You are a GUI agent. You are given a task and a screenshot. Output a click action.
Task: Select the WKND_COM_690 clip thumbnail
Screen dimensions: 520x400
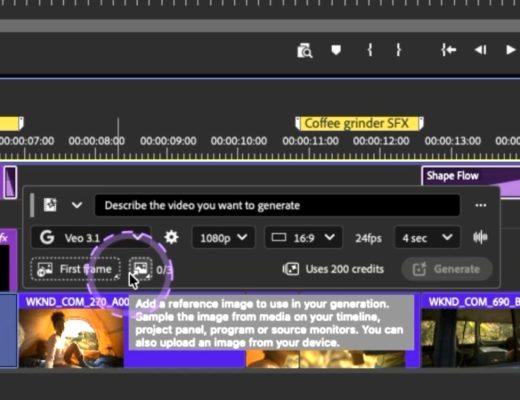471,337
